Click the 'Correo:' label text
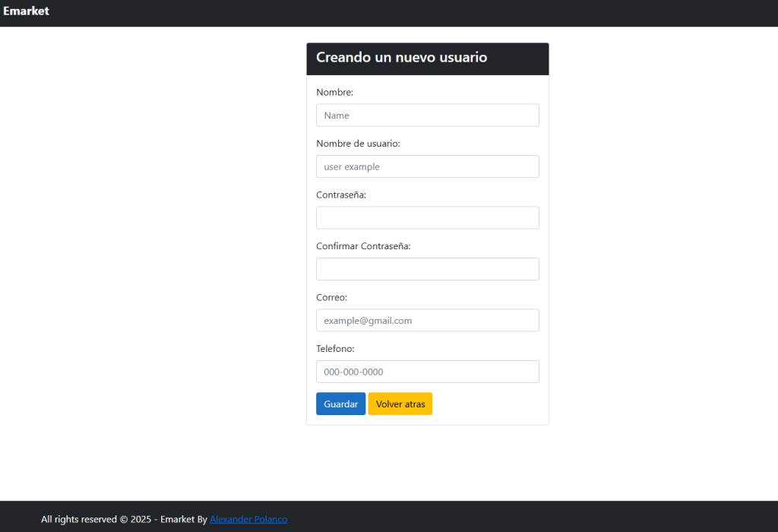 click(332, 298)
